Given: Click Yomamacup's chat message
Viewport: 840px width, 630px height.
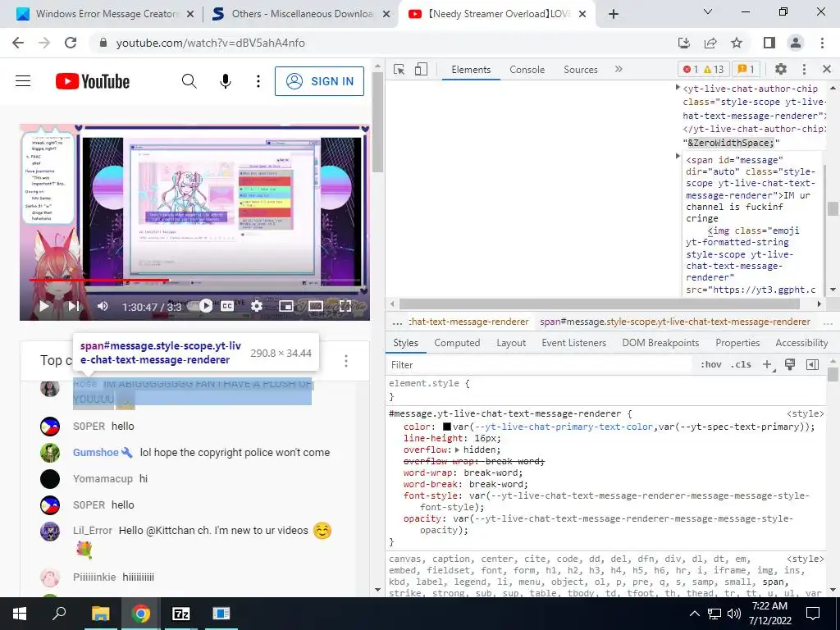Looking at the screenshot, I should point(144,478).
